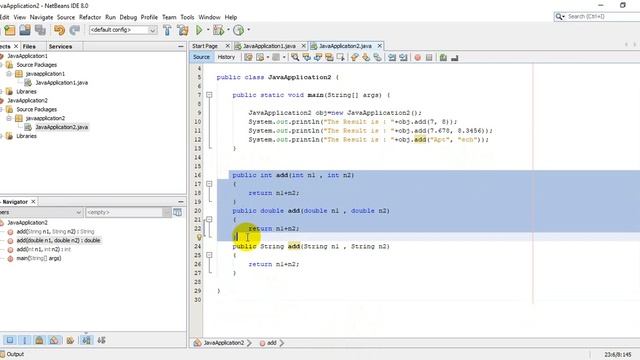Image resolution: width=640 pixels, height=360 pixels.
Task: Switch to the Files tab
Action: (x=29, y=47)
